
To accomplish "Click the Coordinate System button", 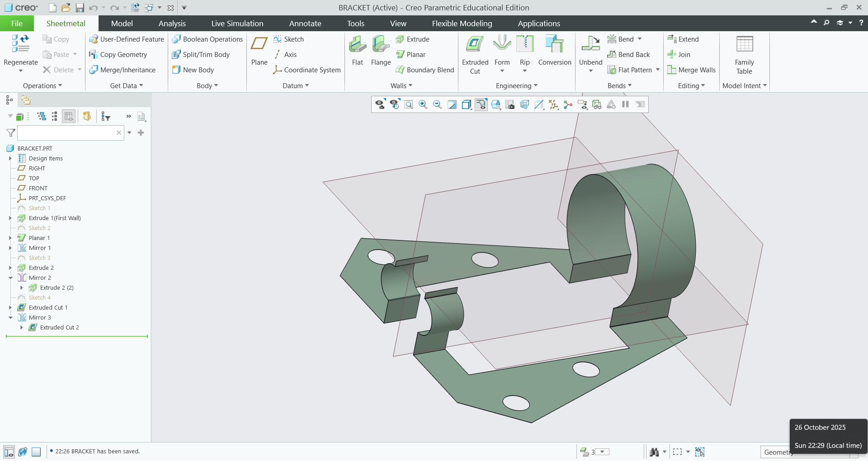I will pyautogui.click(x=307, y=70).
